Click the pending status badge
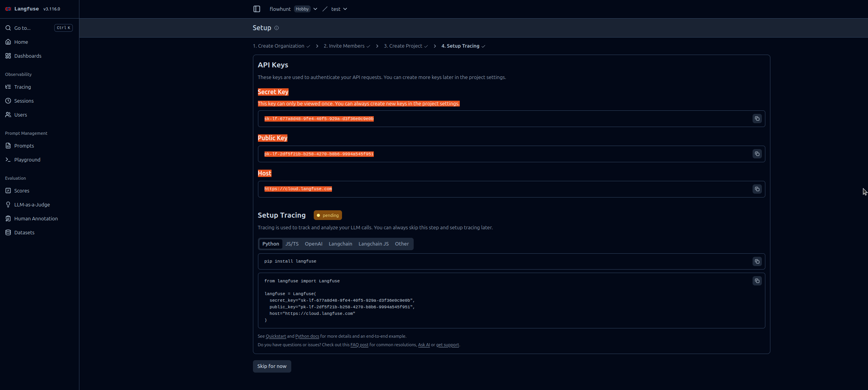Screen dimensions: 868x390 point(327,215)
